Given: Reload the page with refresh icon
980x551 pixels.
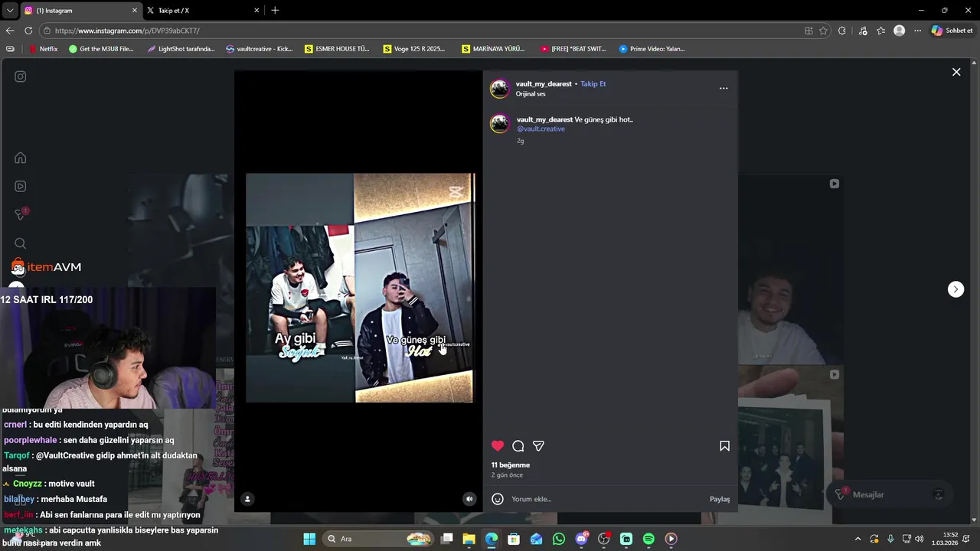Looking at the screenshot, I should (x=28, y=31).
